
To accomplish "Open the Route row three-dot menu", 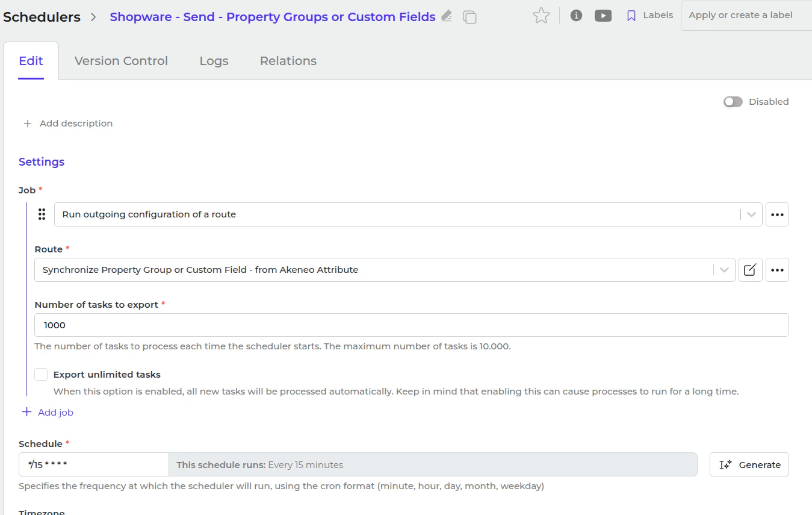I will [777, 270].
